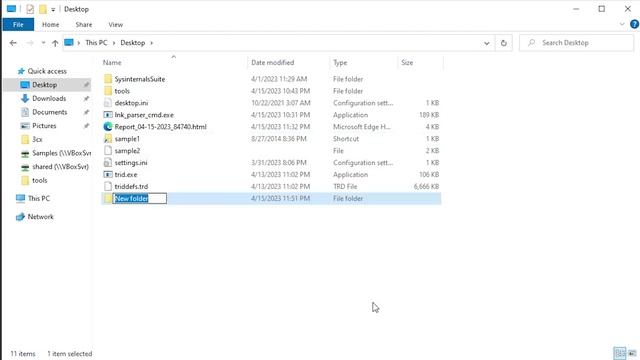
Task: Go up one folder level
Action: 55,43
